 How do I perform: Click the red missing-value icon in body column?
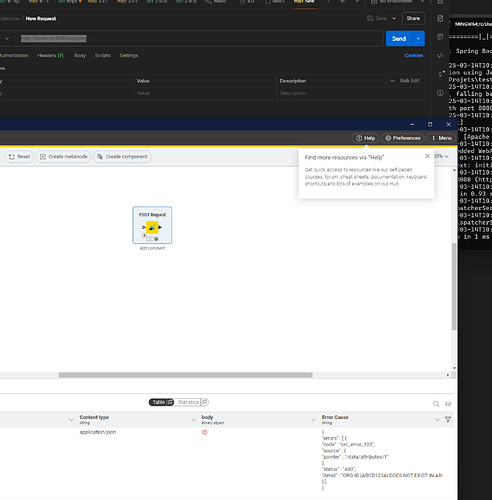coord(205,432)
